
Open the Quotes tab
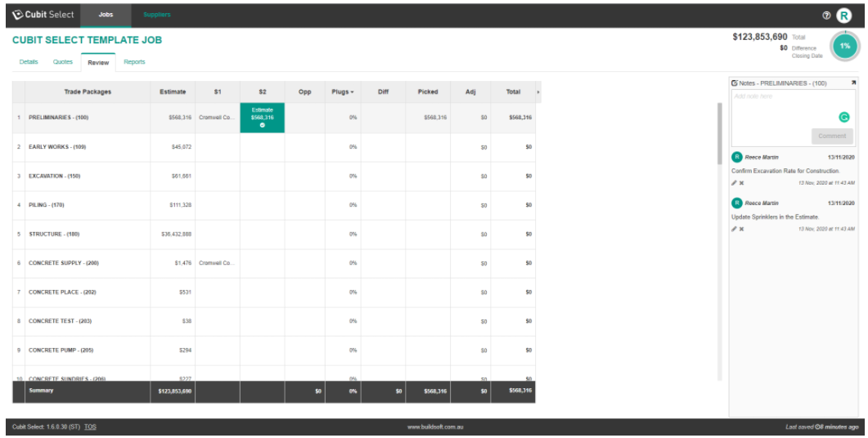point(63,62)
